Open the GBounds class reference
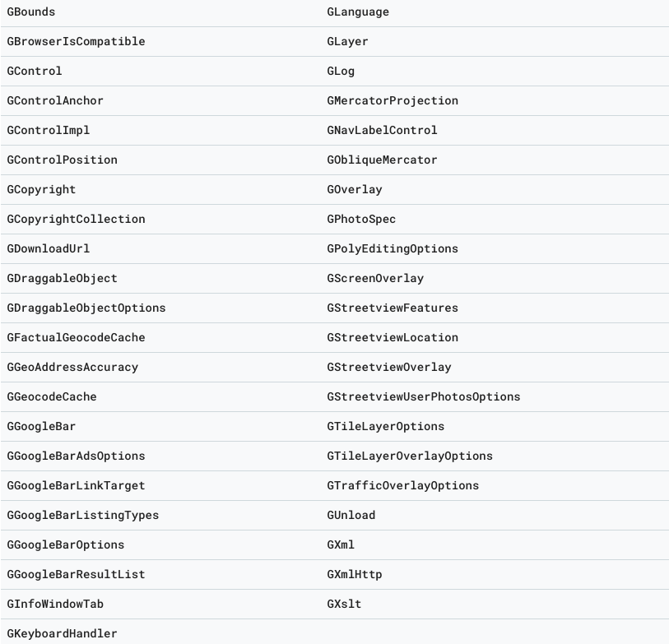669x644 pixels. click(x=31, y=12)
